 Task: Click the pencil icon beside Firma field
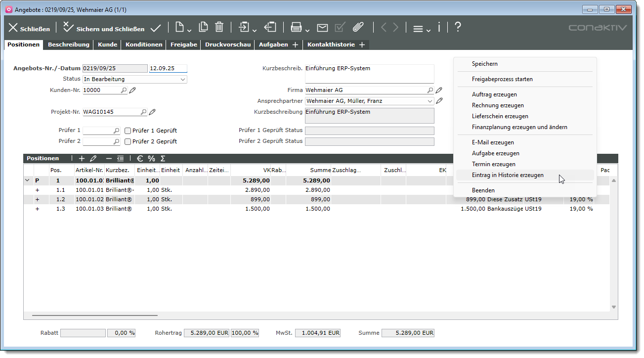[x=439, y=90]
